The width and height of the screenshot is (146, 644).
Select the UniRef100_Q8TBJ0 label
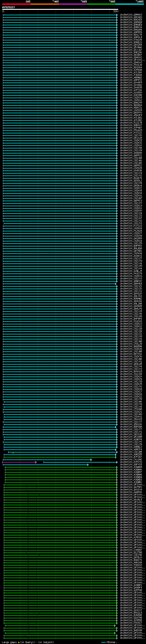[131, 557]
